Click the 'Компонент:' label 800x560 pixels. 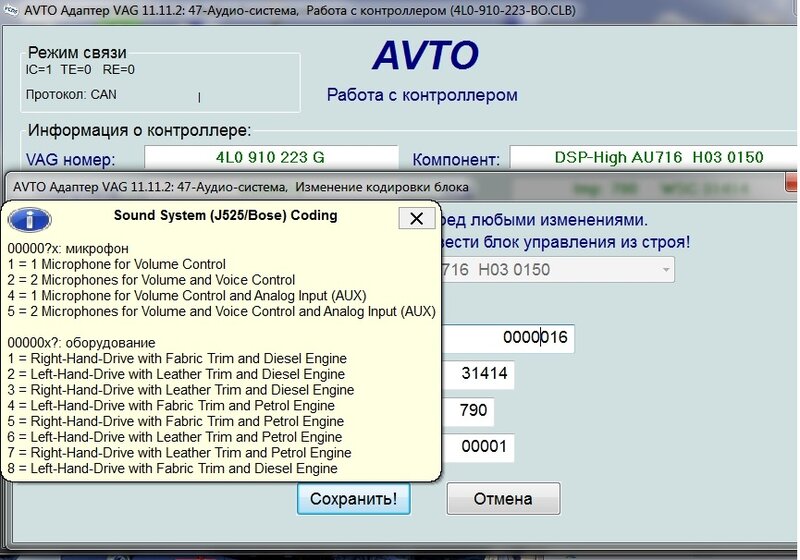456,160
